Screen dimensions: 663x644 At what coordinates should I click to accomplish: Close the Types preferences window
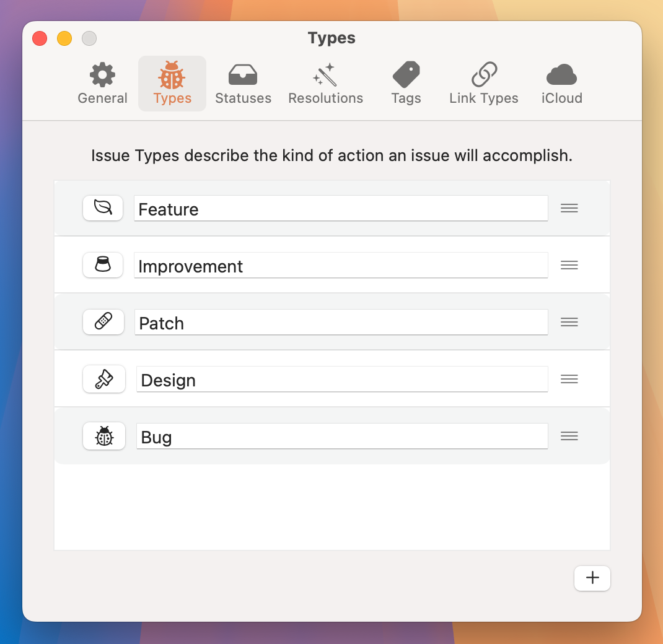[40, 38]
